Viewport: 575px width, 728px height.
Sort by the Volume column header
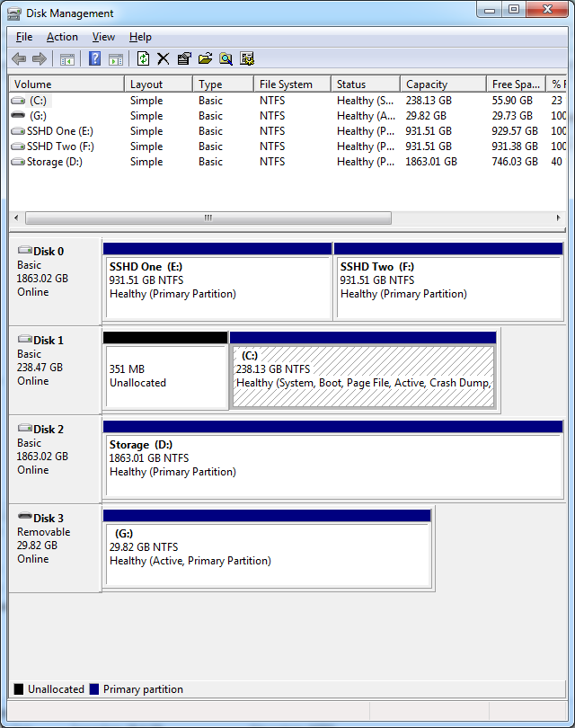coord(66,84)
